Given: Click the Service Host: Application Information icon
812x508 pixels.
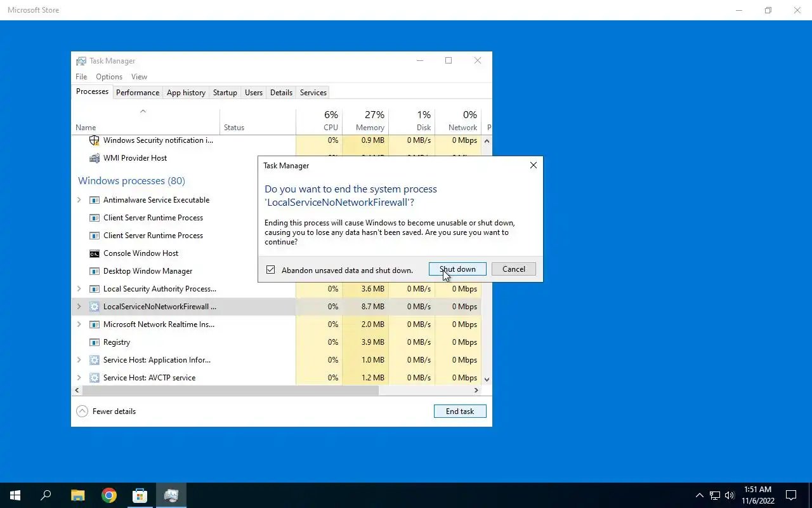Looking at the screenshot, I should [x=95, y=360].
